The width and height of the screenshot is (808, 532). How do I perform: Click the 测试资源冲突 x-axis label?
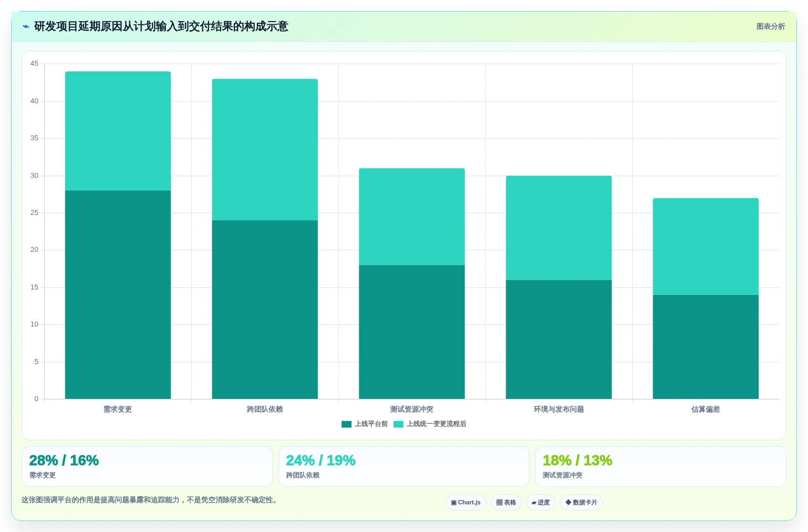[412, 409]
